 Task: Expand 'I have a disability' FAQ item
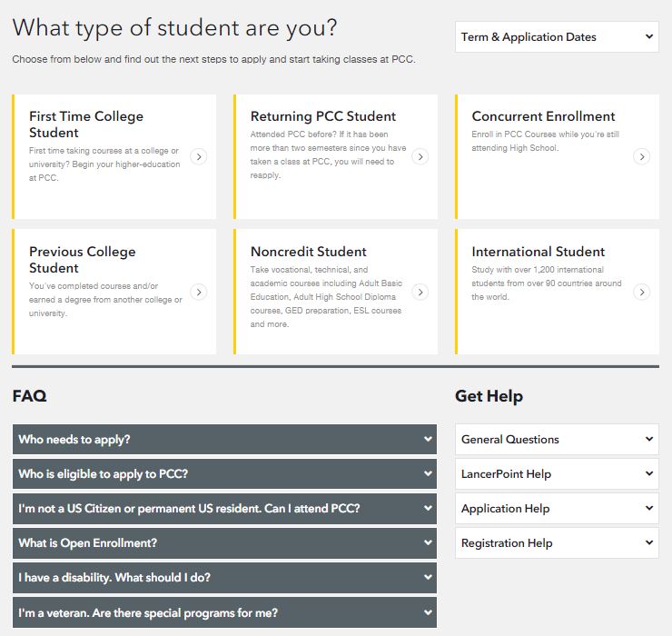point(224,578)
